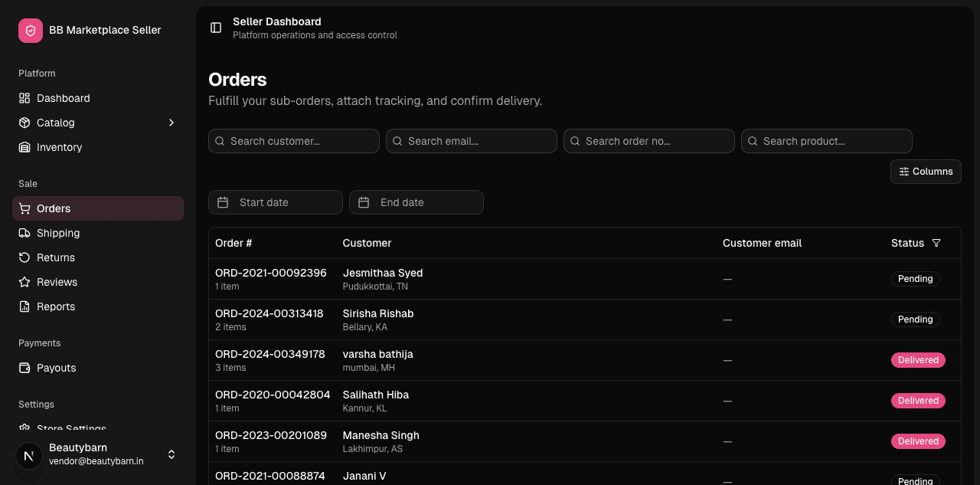Open order ORD-2021-00088874
980x485 pixels.
pos(270,476)
